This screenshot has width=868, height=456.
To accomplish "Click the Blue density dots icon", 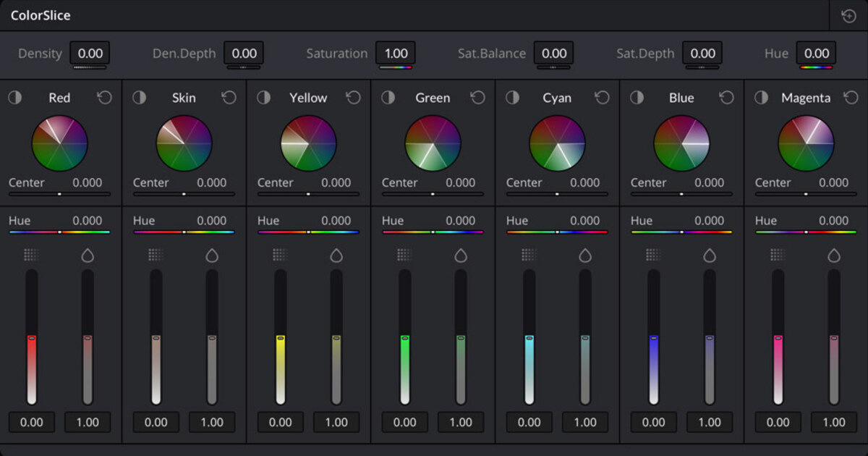I will (x=653, y=255).
